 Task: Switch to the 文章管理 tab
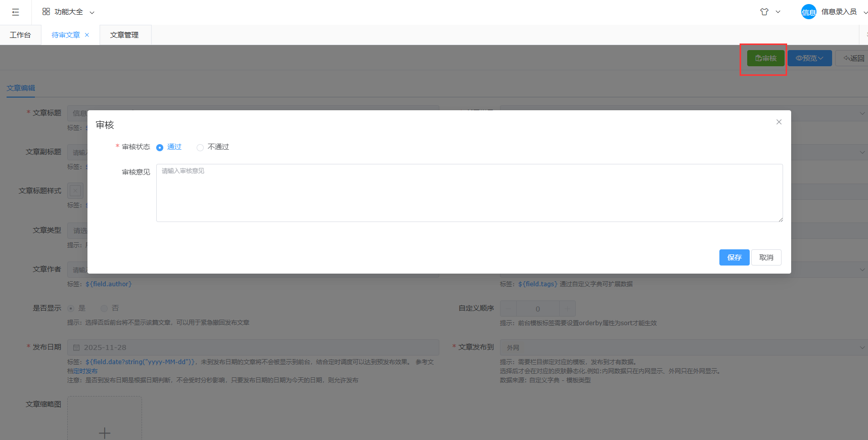pos(124,35)
